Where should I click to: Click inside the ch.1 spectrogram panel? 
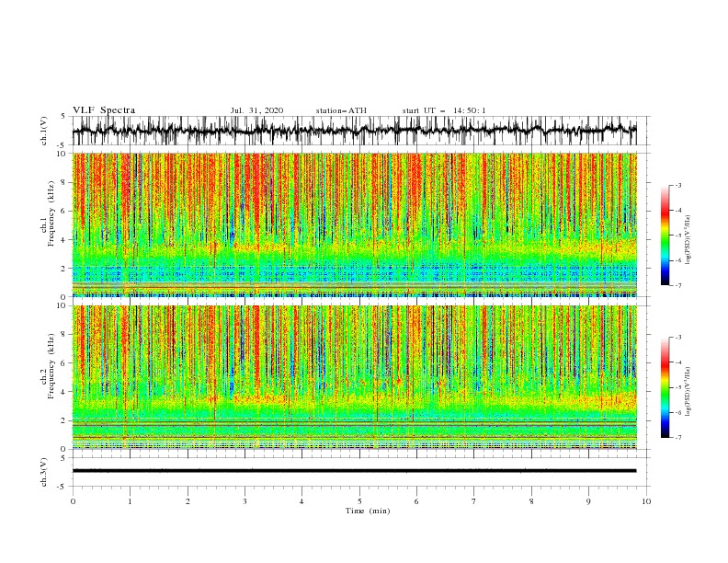pyautogui.click(x=354, y=224)
